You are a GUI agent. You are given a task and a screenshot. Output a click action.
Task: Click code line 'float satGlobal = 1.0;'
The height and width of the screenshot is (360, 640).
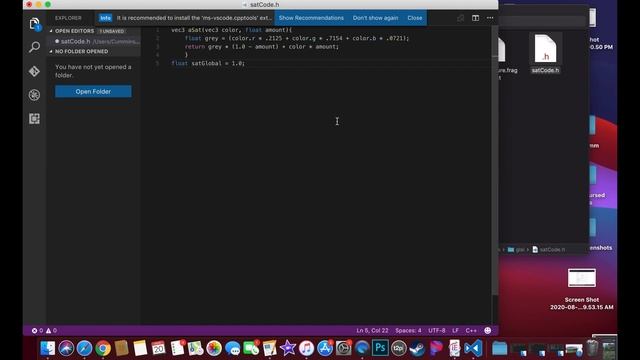click(x=208, y=63)
